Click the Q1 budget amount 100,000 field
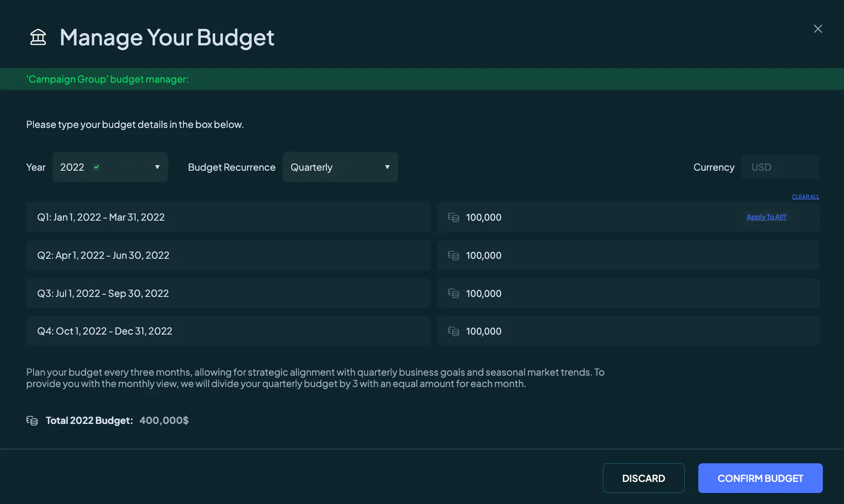844x504 pixels. pyautogui.click(x=628, y=217)
